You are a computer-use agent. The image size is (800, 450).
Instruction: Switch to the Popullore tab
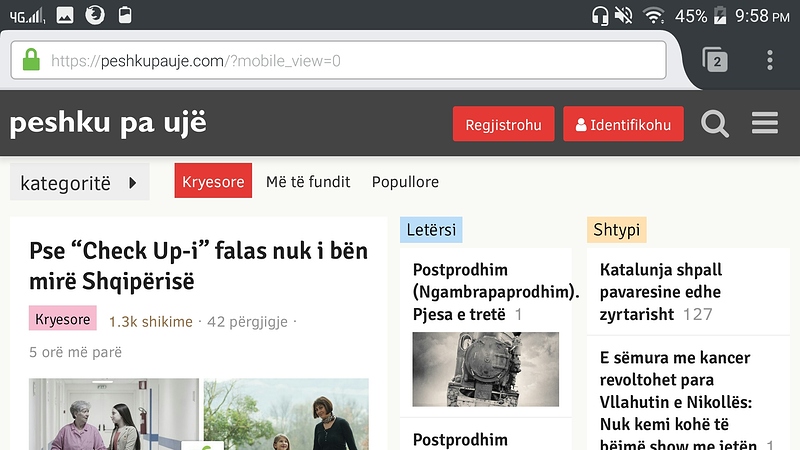405,182
